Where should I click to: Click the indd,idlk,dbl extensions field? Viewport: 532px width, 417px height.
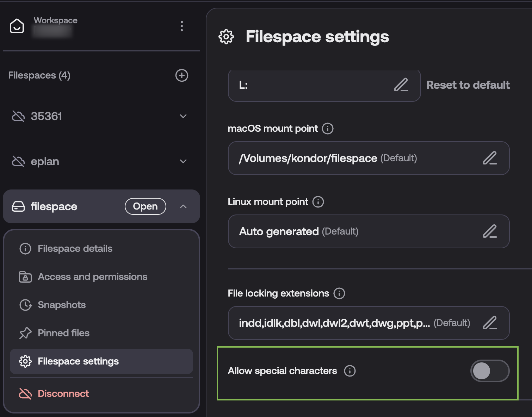click(x=369, y=323)
